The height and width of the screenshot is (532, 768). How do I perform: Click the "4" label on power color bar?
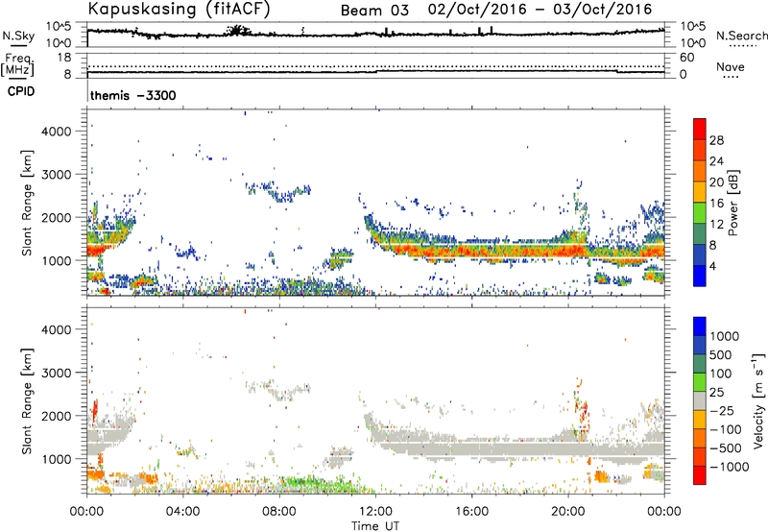pos(713,267)
